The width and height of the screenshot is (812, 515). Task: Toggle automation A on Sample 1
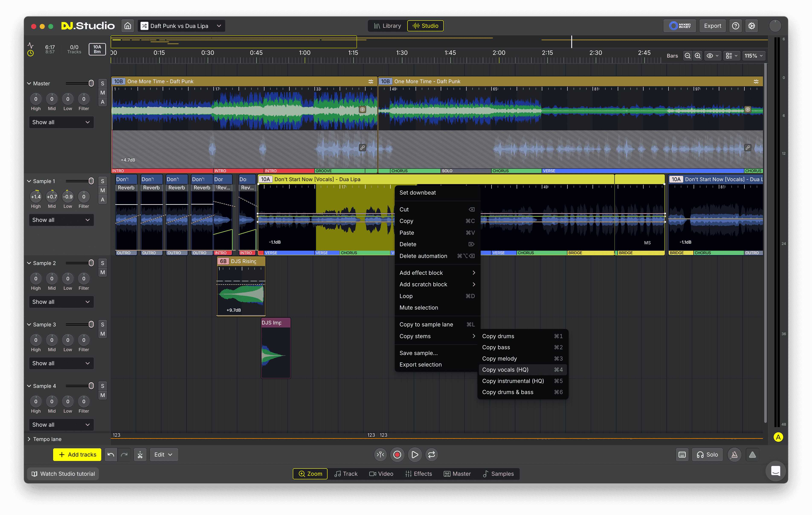[x=103, y=200]
